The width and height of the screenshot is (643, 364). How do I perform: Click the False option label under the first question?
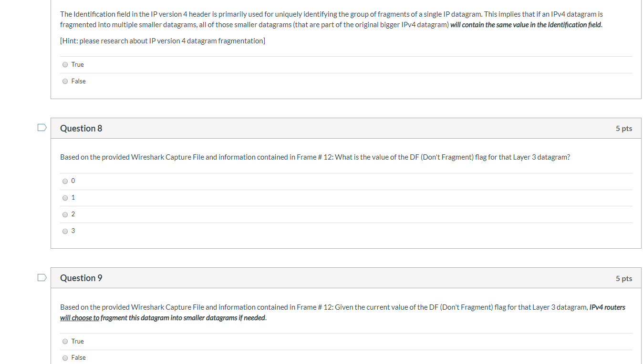[x=78, y=81]
